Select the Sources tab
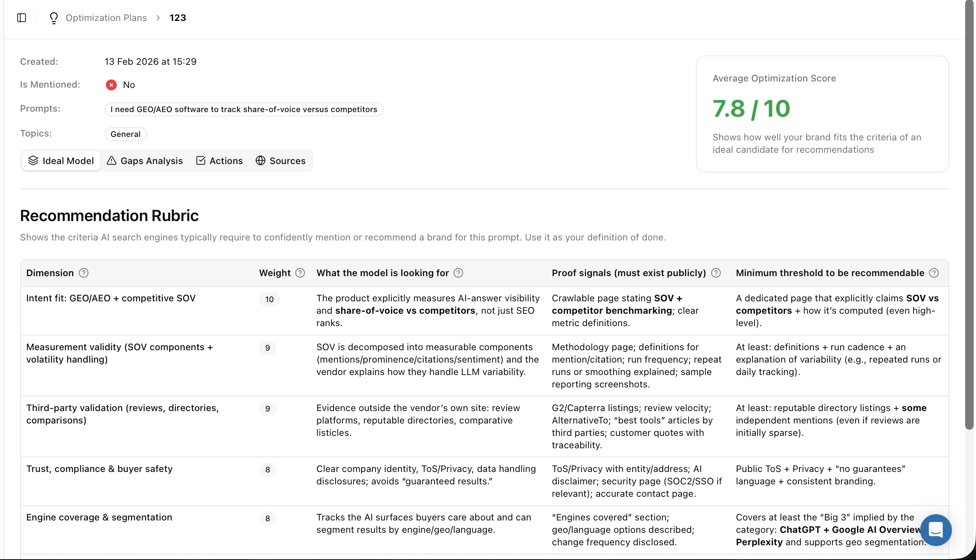The width and height of the screenshot is (976, 560). tap(280, 161)
